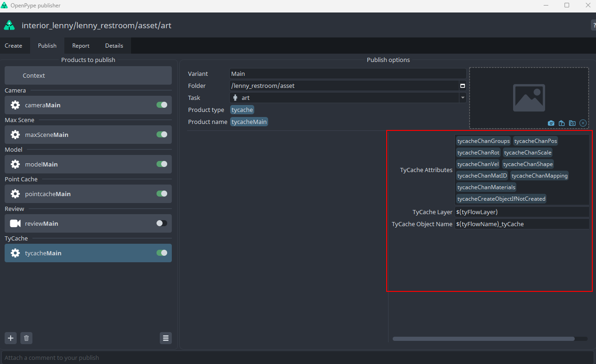The width and height of the screenshot is (596, 364).
Task: Click the gear icon next to tycacheMain
Action: pos(15,253)
